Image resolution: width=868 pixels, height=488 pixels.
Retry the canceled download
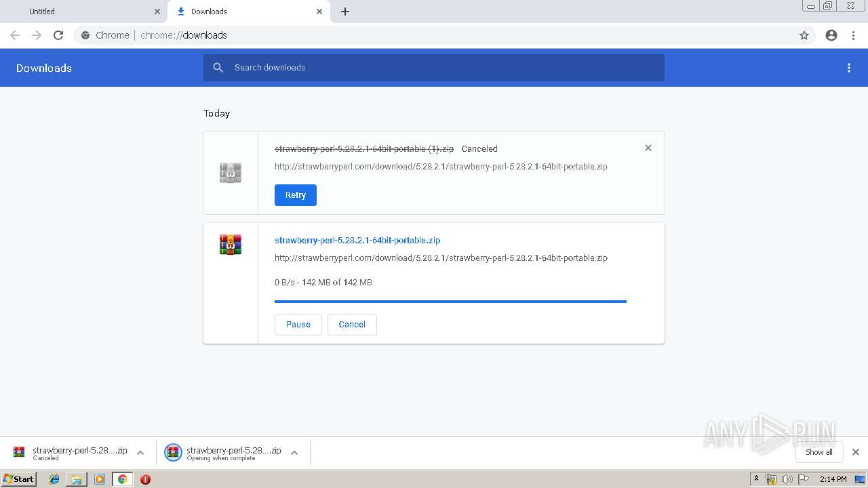[x=296, y=195]
